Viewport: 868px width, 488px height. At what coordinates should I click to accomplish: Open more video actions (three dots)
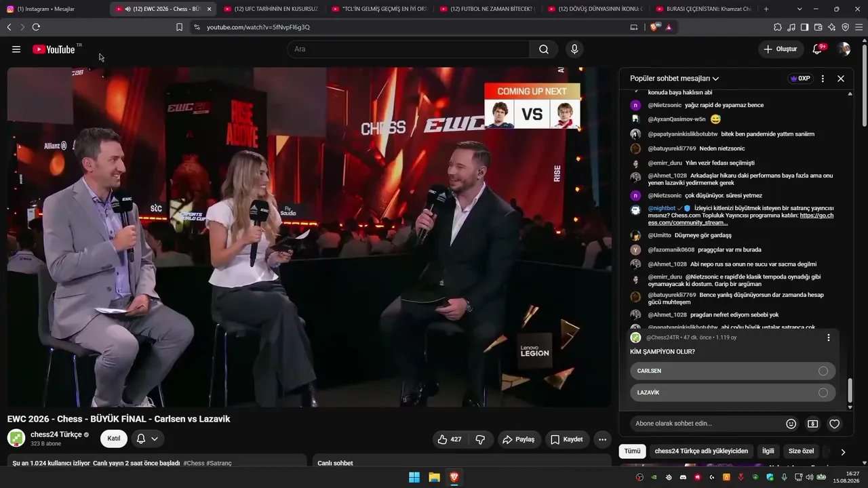(602, 439)
